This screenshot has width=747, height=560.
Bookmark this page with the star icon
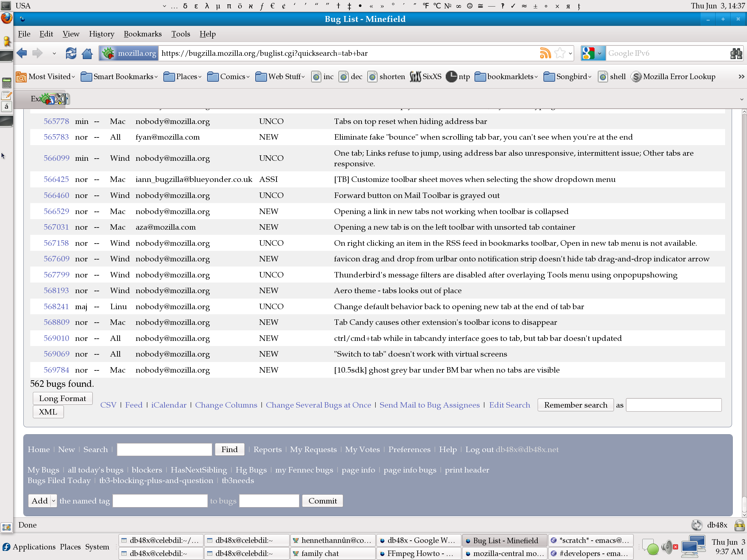[560, 53]
